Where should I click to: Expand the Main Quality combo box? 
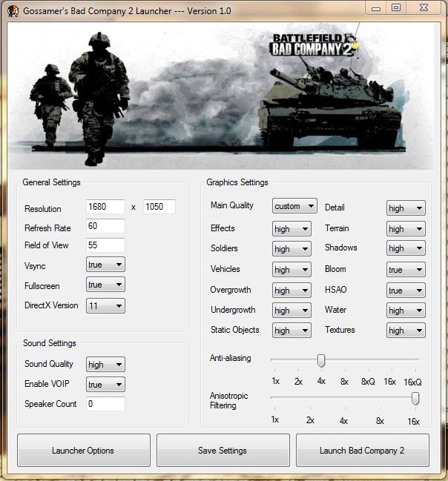pyautogui.click(x=294, y=206)
